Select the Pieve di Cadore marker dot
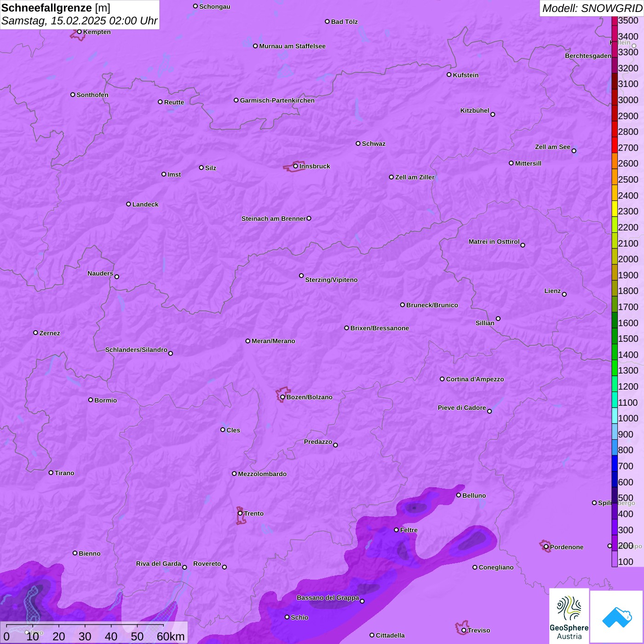Screen dimensions: 644x644 coord(489,411)
